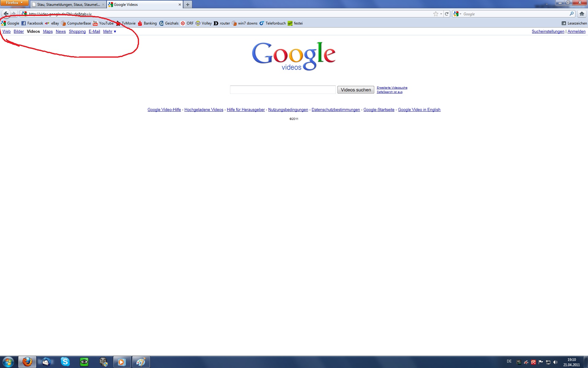The height and width of the screenshot is (368, 588).
Task: Launch Skype from the taskbar
Action: coord(65,362)
